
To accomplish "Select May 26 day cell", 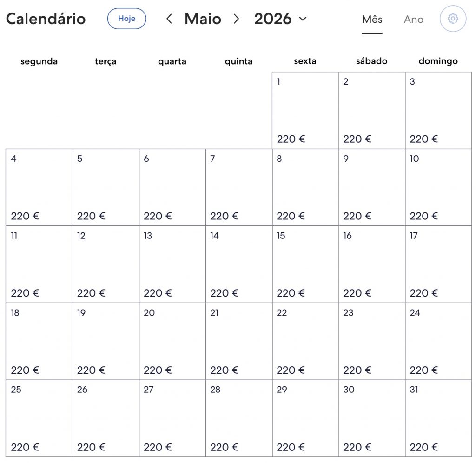I will click(x=106, y=418).
